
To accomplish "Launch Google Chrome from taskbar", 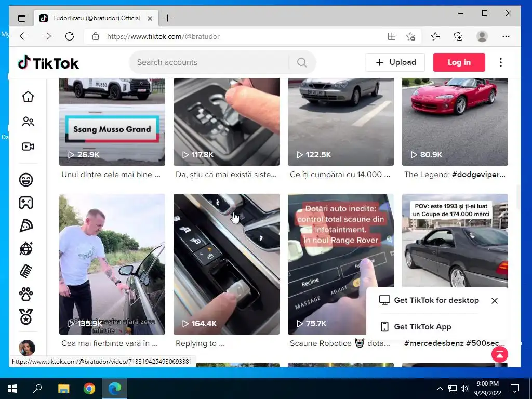I will coord(89,389).
